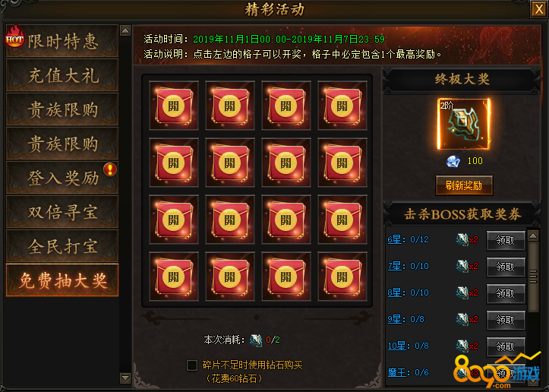549x392 pixels.
Task: Click the BOSS list scroll-up arrow
Action: (533, 236)
